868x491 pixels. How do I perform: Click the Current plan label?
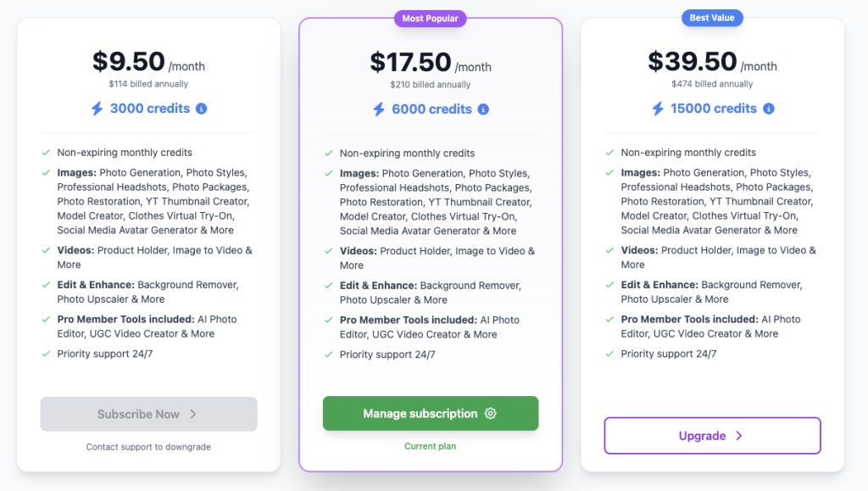(431, 446)
